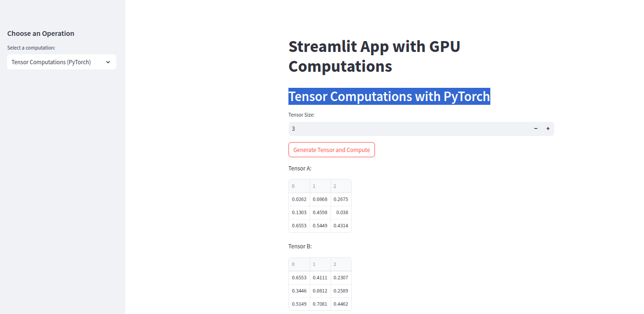Click the highlighted Tensor Computations with PyTorch heading

point(389,96)
